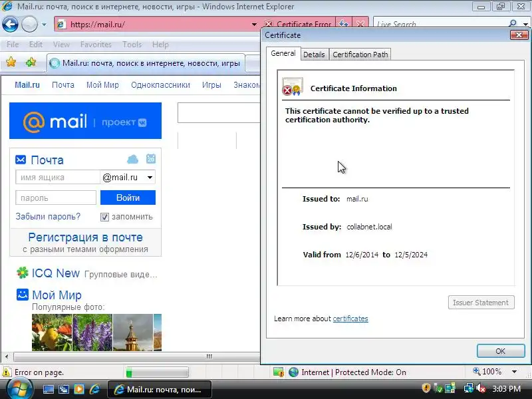Click the invalid certificate icon
This screenshot has height=399, width=532.
(x=292, y=86)
